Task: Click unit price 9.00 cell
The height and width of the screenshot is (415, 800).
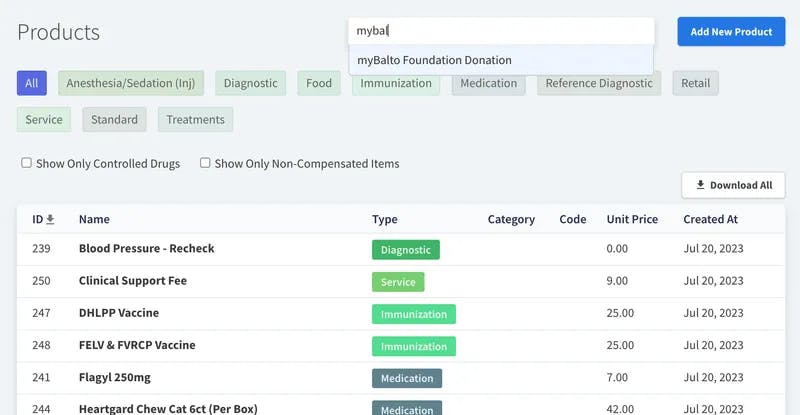Action: (617, 281)
